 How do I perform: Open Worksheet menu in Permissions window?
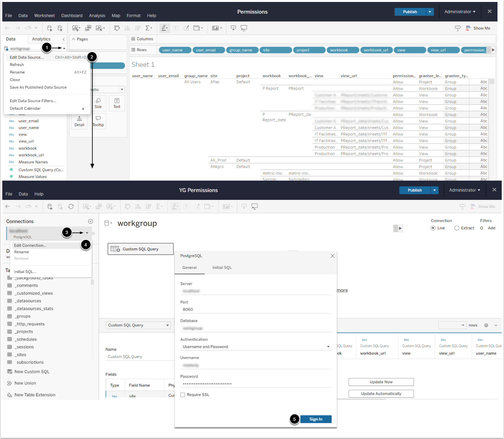(x=44, y=16)
